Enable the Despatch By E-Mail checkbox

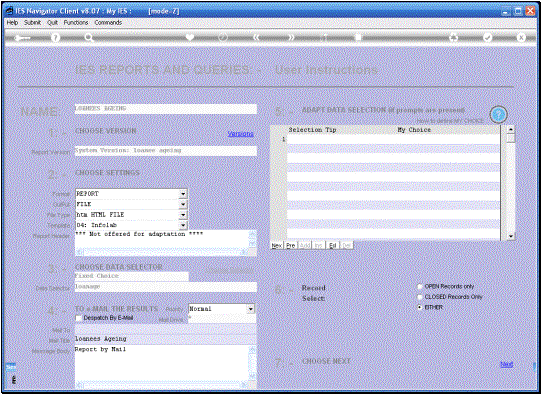(x=79, y=318)
